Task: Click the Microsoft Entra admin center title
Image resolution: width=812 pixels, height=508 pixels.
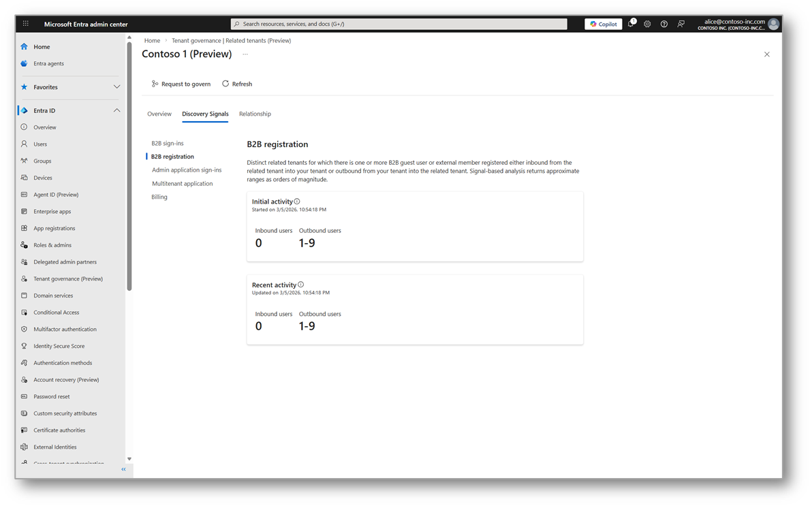Action: coord(86,25)
